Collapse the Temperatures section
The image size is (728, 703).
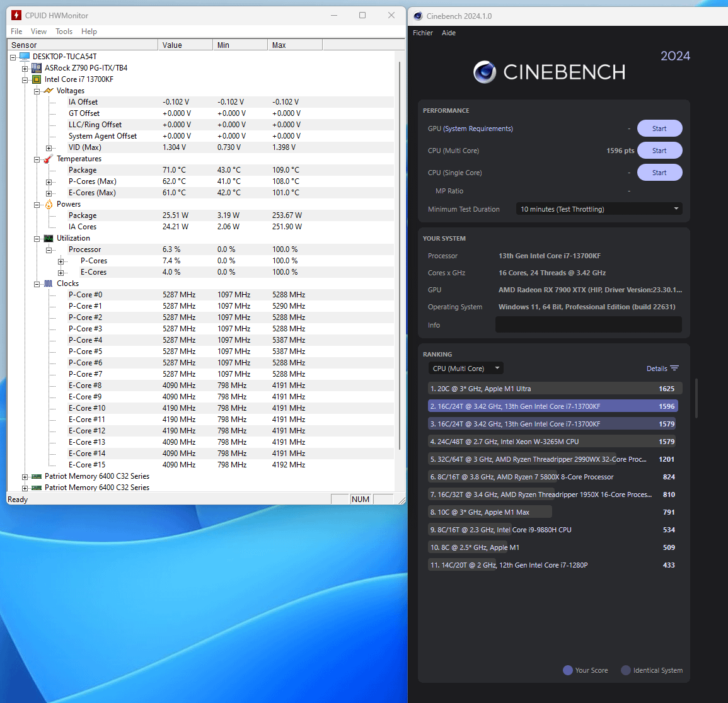point(37,159)
